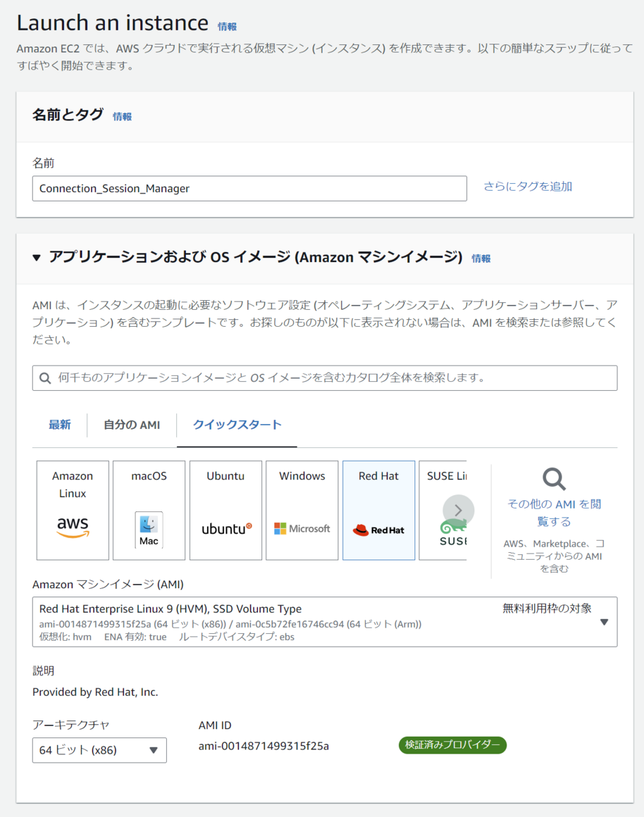This screenshot has width=644, height=817.
Task: Select the Windows Microsoft AMI card
Action: [302, 511]
